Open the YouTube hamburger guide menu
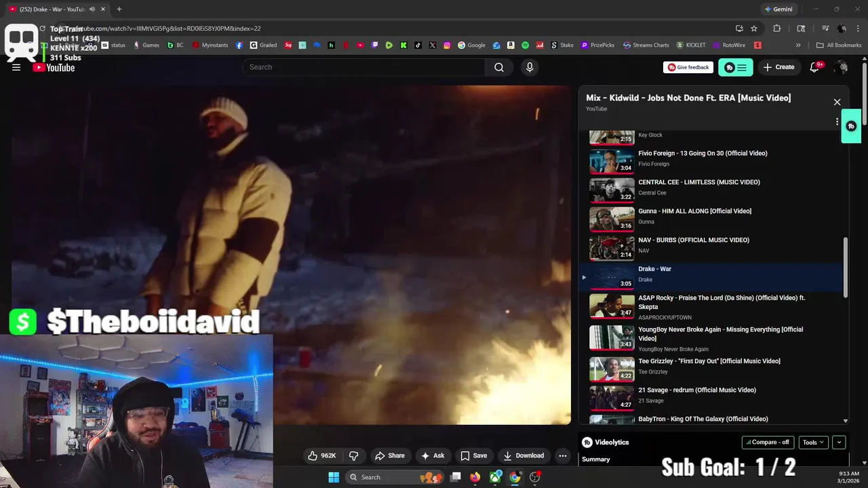868x488 pixels. [x=16, y=67]
